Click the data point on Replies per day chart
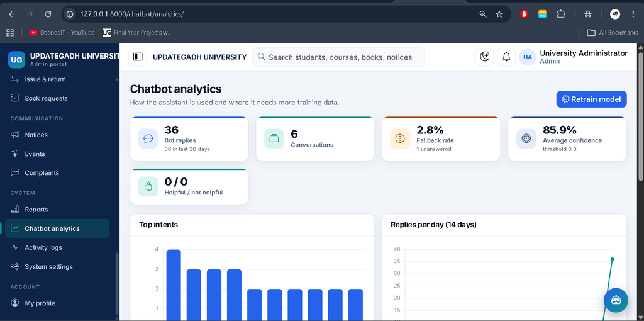 (612, 259)
